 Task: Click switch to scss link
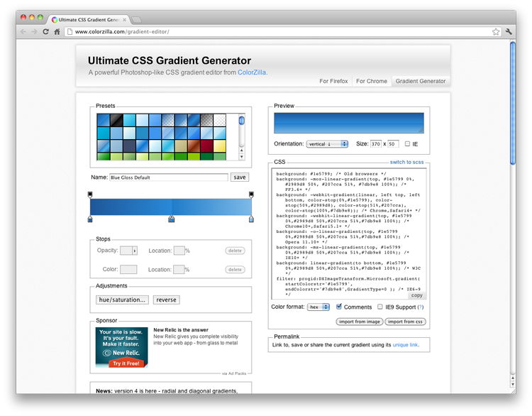(406, 162)
